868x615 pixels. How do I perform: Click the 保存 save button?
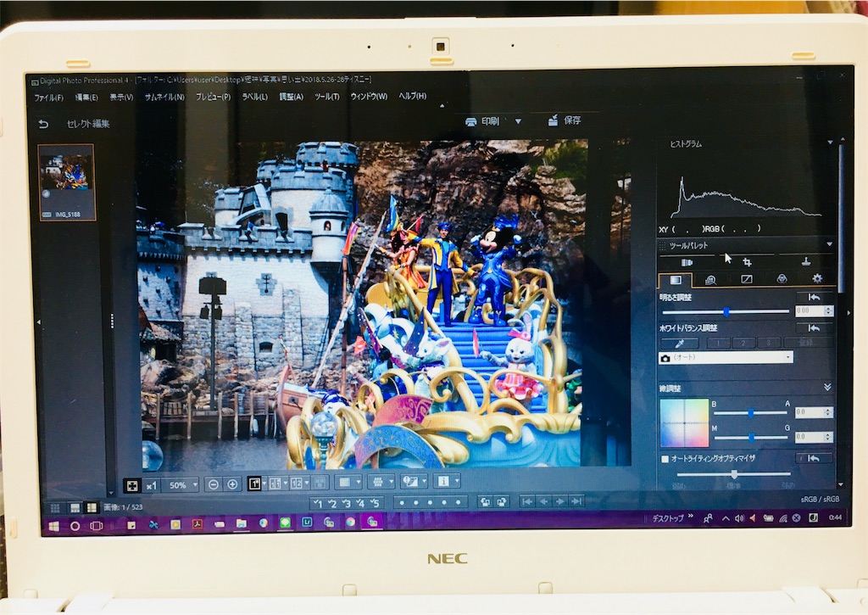564,120
